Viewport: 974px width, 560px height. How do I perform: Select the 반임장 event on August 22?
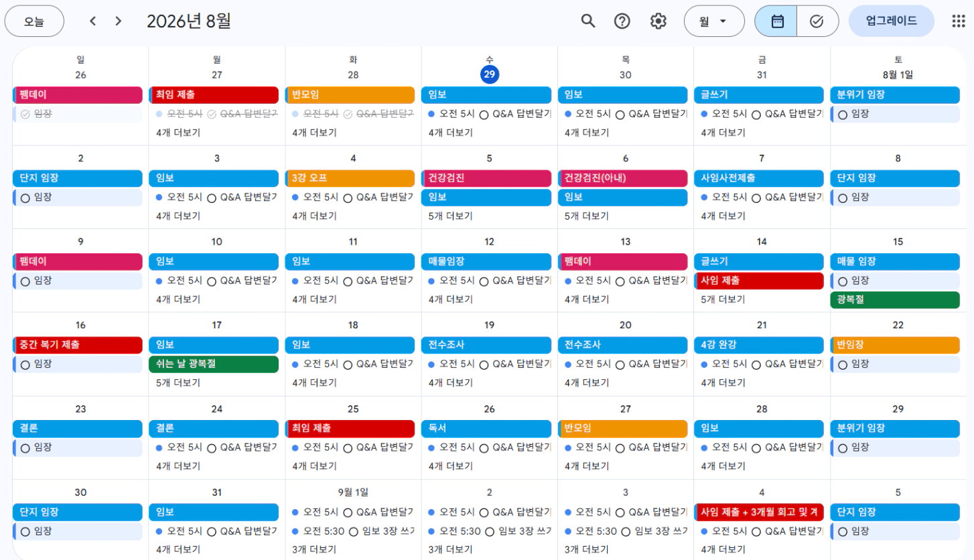click(x=895, y=346)
